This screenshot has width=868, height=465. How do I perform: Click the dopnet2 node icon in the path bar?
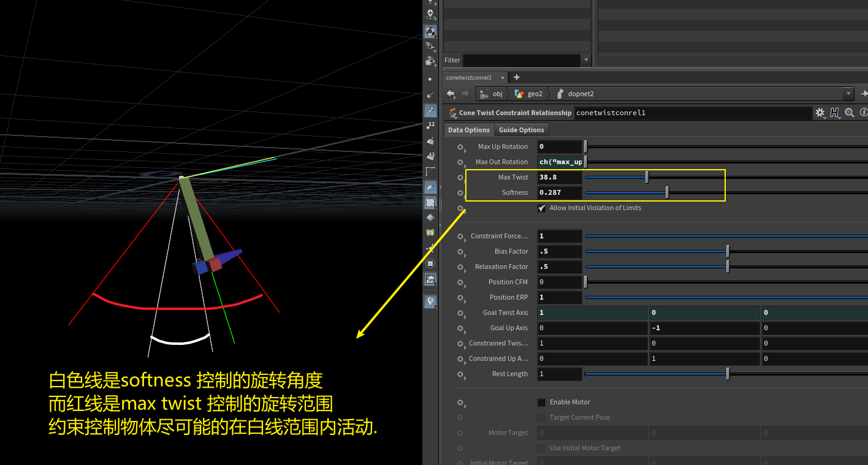point(559,93)
